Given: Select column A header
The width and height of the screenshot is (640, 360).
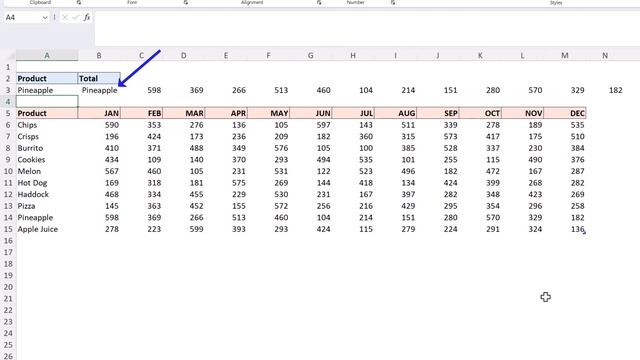Looking at the screenshot, I should click(47, 55).
